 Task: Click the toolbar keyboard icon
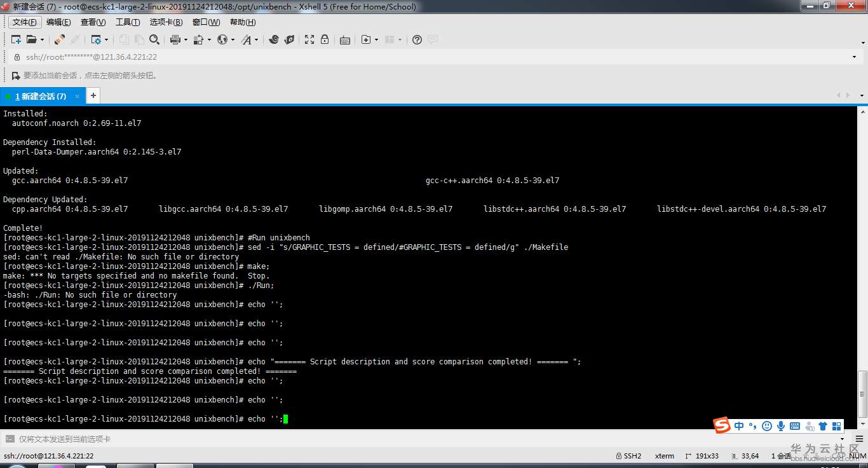coord(345,39)
